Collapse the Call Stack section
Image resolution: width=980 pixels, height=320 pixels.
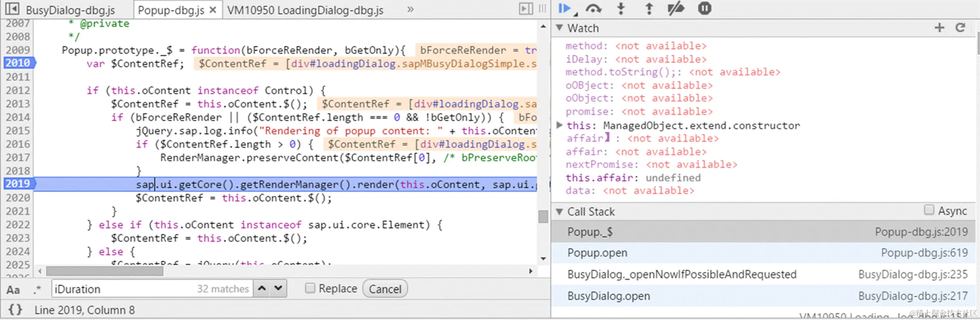click(x=559, y=211)
